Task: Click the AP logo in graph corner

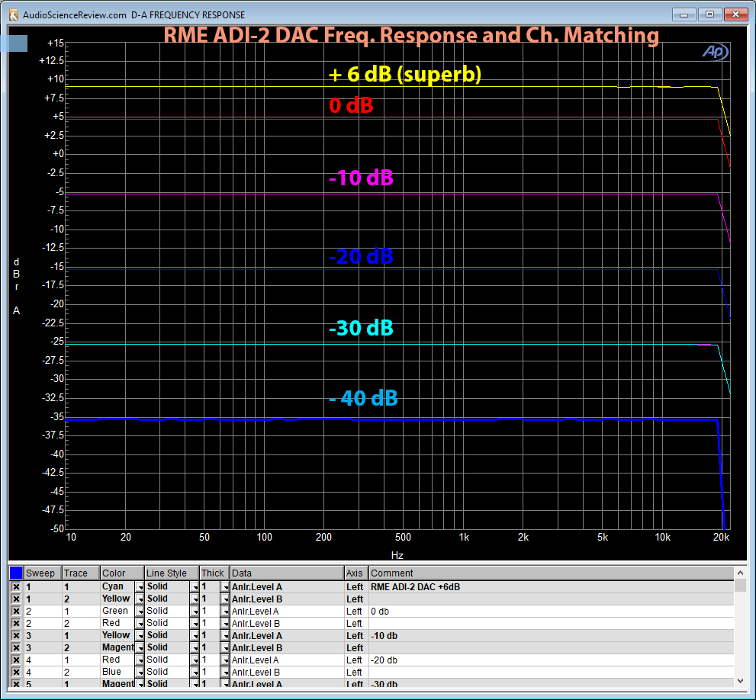Action: (716, 52)
